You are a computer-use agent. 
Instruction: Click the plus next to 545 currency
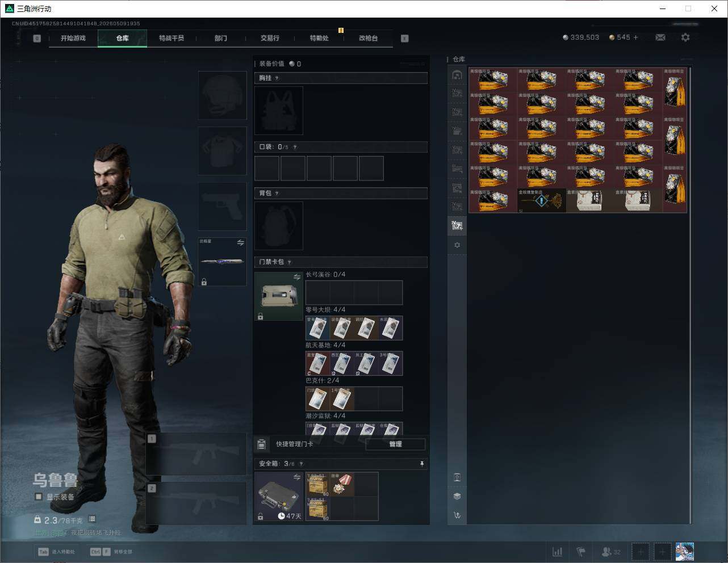click(635, 37)
